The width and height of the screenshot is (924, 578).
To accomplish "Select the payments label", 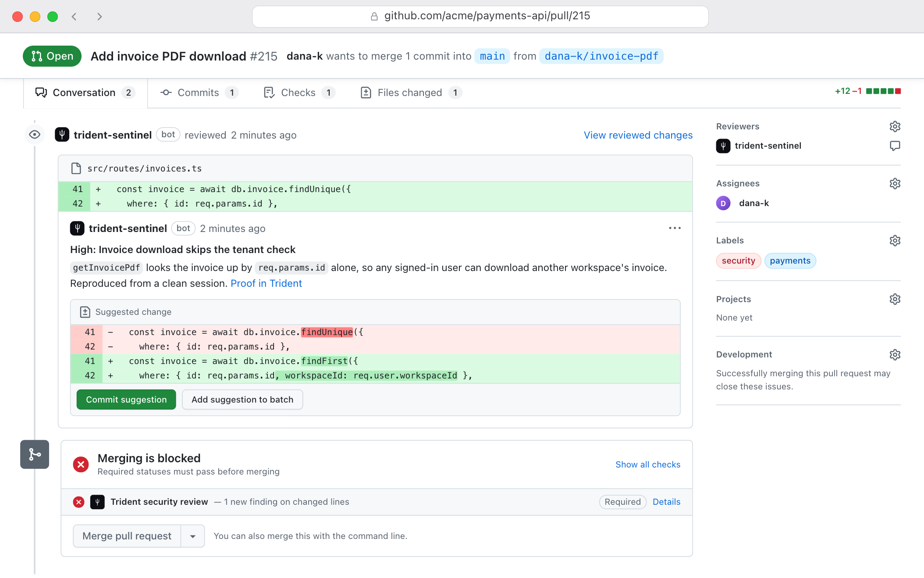I will 790,260.
